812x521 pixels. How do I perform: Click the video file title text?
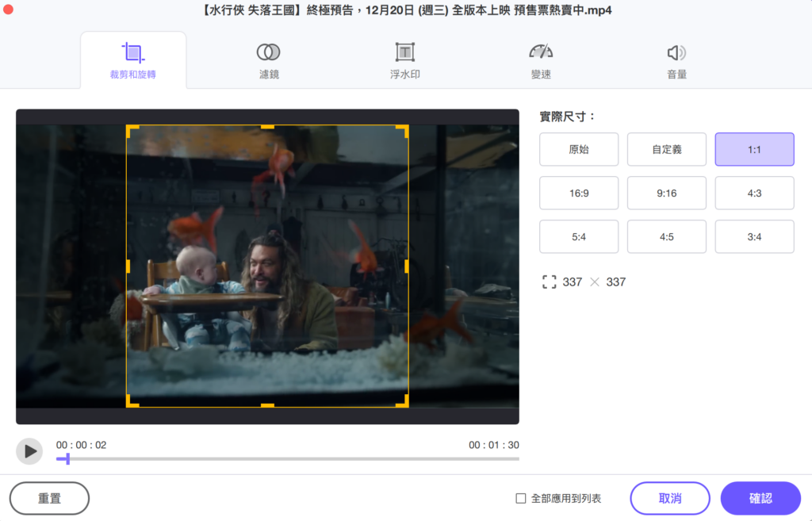coord(406,10)
